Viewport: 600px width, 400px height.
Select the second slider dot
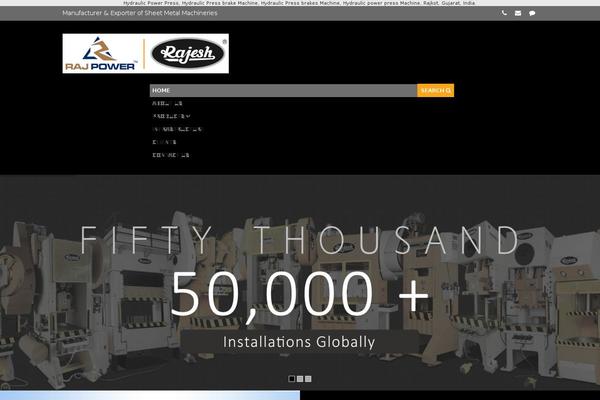point(300,379)
